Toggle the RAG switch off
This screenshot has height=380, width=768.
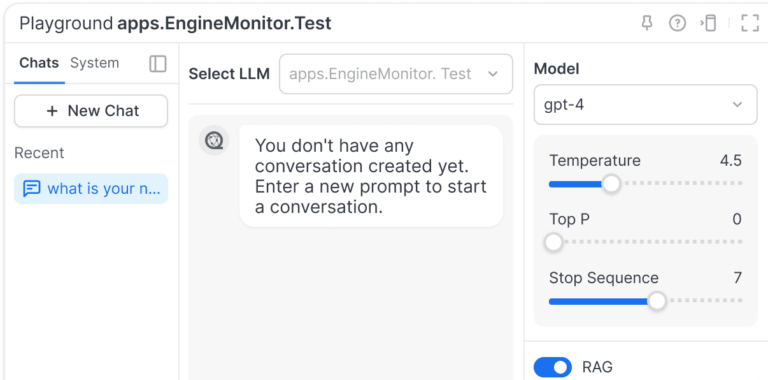coord(552,367)
